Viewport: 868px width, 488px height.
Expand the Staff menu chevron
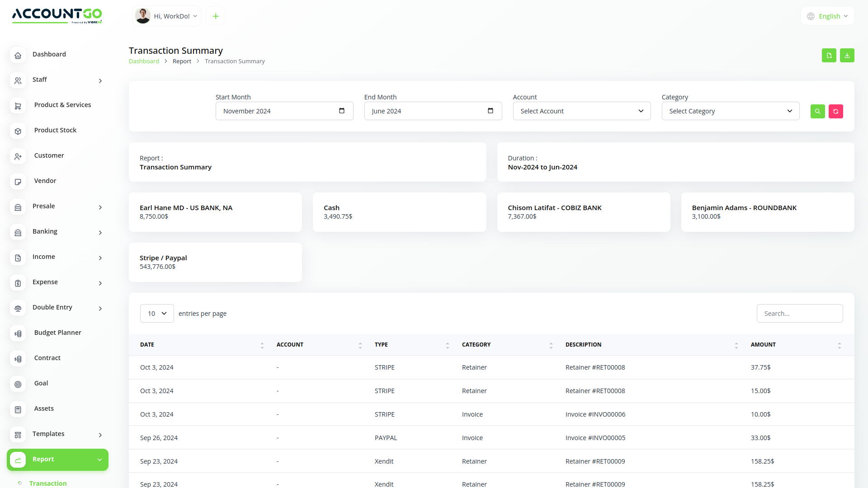click(x=100, y=81)
